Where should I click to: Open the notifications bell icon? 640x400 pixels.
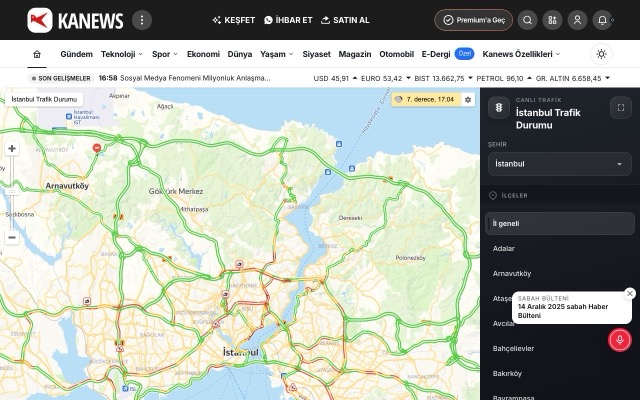click(602, 20)
